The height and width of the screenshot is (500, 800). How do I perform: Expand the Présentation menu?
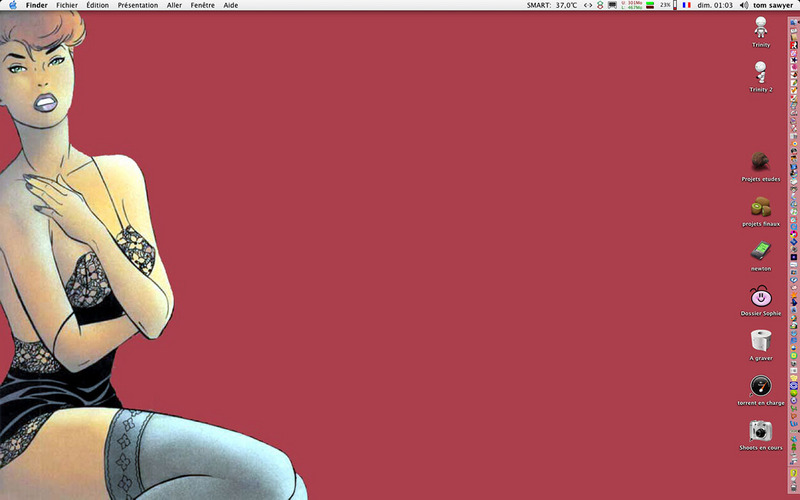click(137, 5)
